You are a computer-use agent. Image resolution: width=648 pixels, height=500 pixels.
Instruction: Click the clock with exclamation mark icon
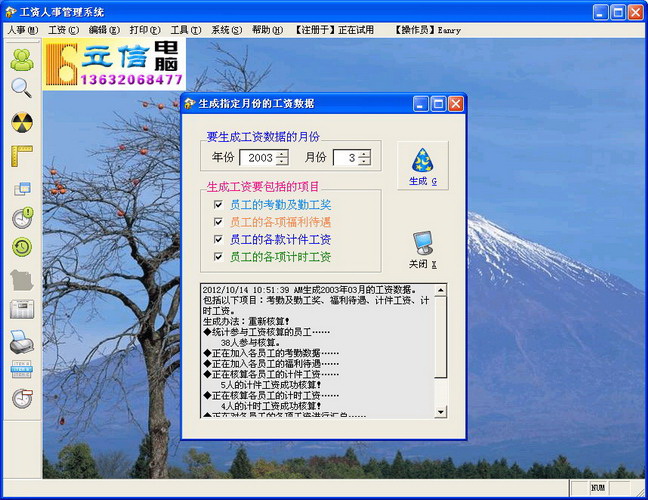coord(22,218)
